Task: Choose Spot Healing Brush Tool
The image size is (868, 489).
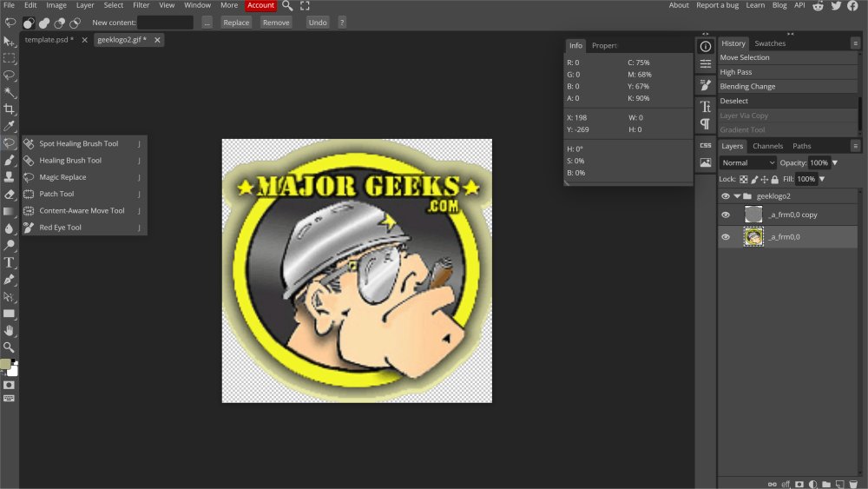Action: [x=84, y=143]
